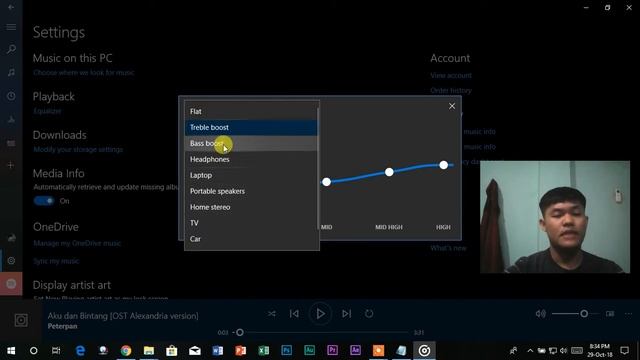Image resolution: width=640 pixels, height=360 pixels.
Task: Open the Windows action center notifications
Action: (624, 351)
